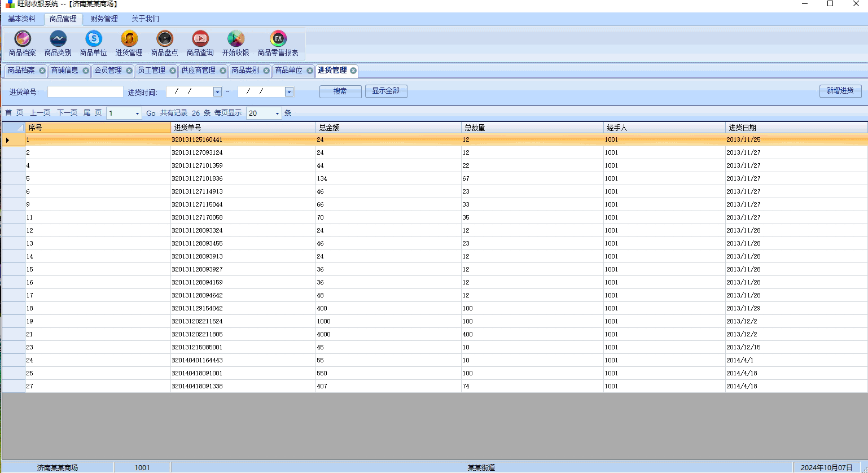The image size is (868, 473).
Task: Go to 下一页 next page
Action: (67, 113)
